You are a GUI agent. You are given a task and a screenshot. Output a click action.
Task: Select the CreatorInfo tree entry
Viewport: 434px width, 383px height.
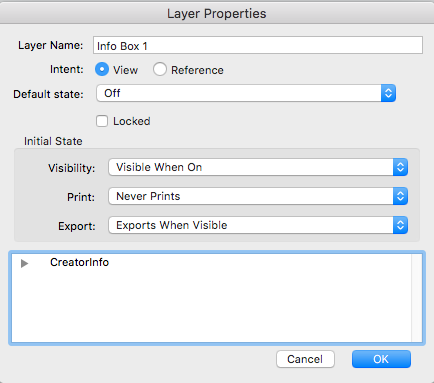point(79,262)
